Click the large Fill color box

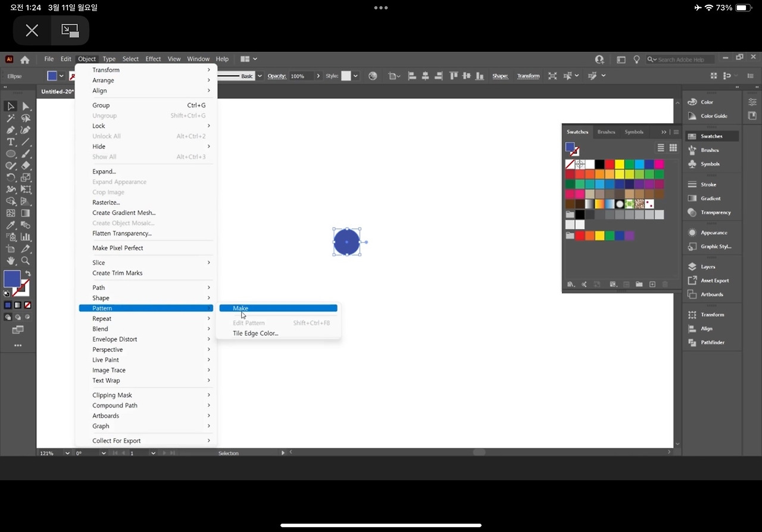(x=12, y=278)
